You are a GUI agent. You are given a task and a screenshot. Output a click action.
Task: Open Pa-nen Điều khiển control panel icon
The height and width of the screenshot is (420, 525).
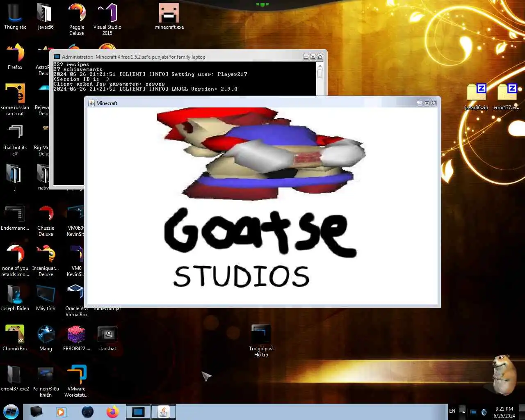click(x=46, y=381)
